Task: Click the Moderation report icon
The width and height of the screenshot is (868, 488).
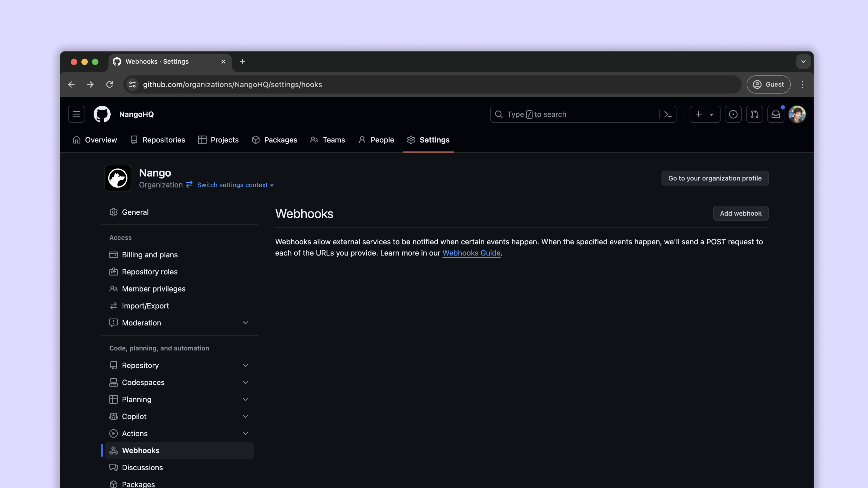Action: click(x=114, y=323)
